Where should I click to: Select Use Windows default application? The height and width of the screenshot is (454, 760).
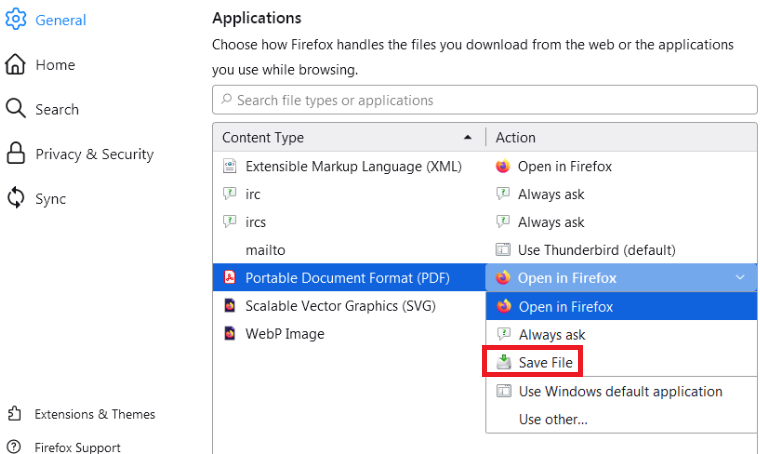[x=621, y=391]
